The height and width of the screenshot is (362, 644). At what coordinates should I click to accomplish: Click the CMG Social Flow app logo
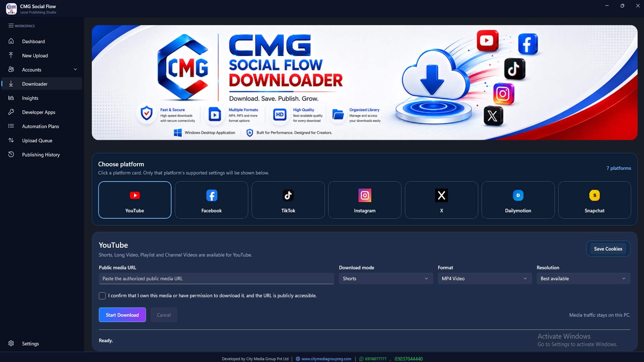click(x=11, y=9)
